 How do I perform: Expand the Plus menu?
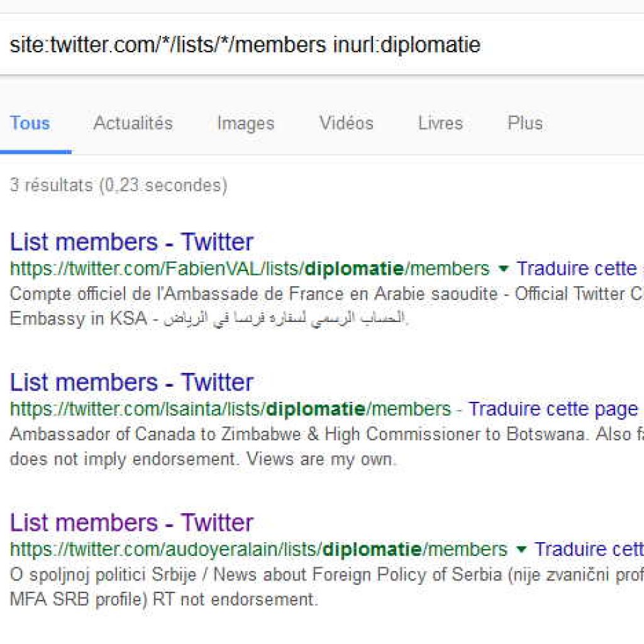coord(525,123)
